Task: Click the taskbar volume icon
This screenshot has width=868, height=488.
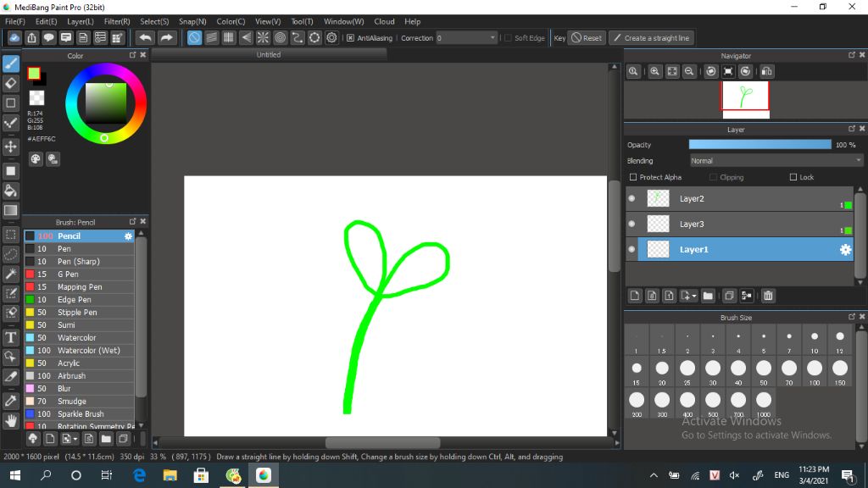Action: pos(735,475)
